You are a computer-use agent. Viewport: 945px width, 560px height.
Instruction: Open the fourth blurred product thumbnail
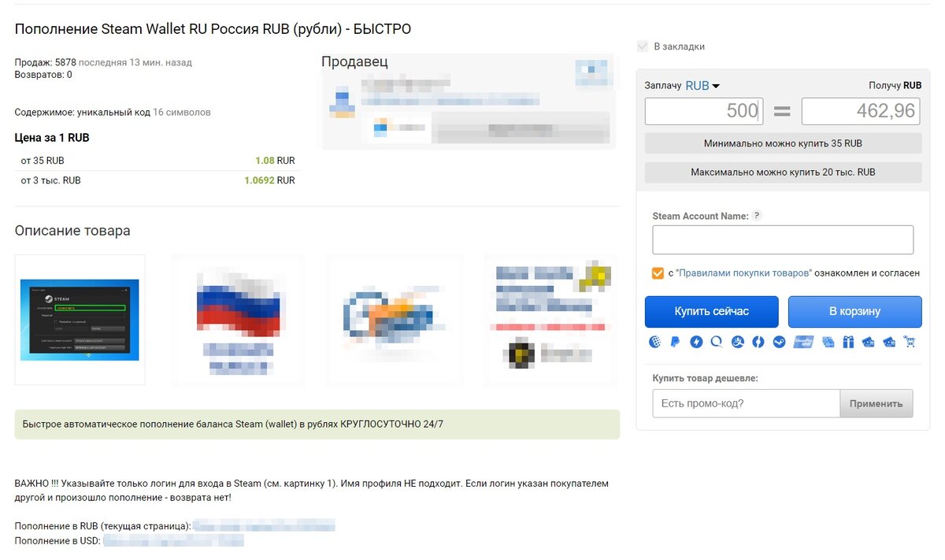(550, 320)
